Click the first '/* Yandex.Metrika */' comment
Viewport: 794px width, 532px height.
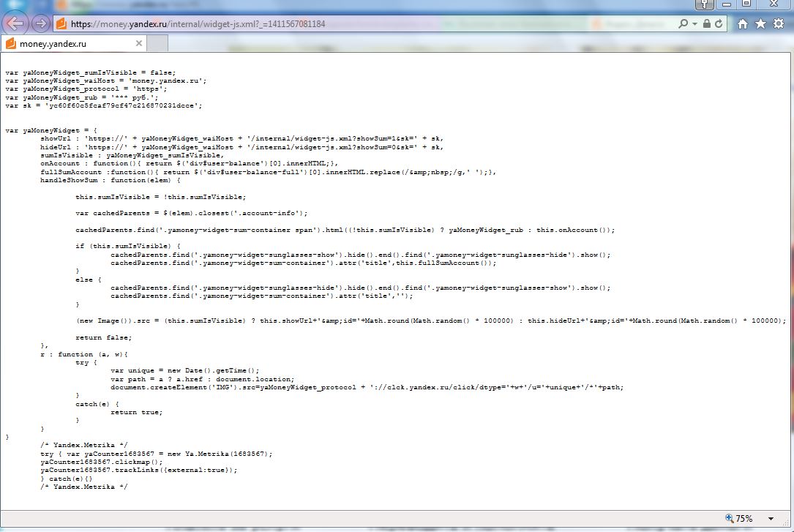84,445
